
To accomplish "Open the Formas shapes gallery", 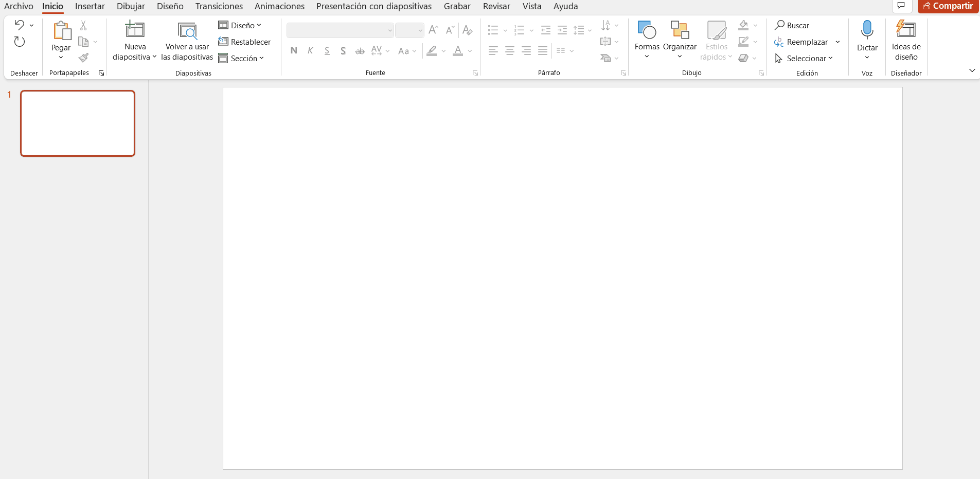I will pos(647,40).
